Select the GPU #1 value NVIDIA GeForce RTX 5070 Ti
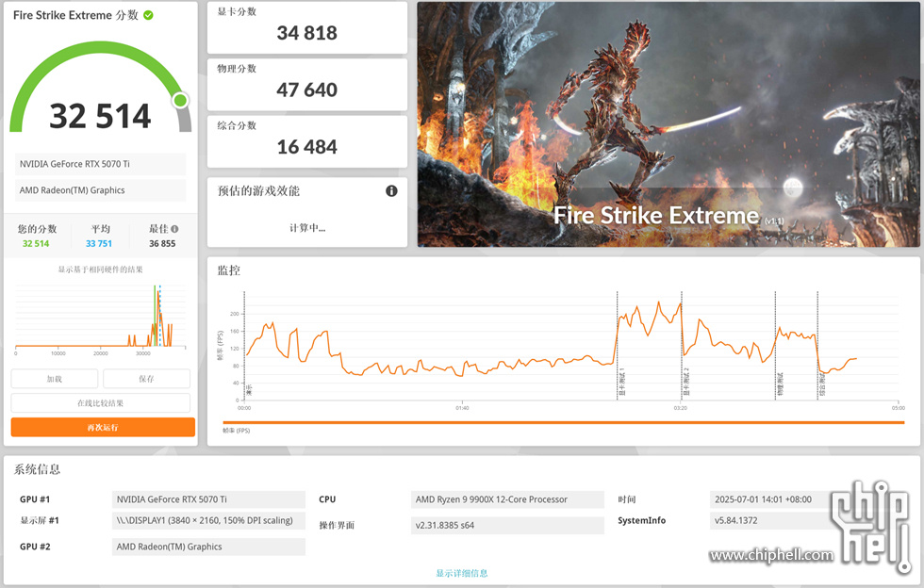This screenshot has width=924, height=588. [x=208, y=499]
